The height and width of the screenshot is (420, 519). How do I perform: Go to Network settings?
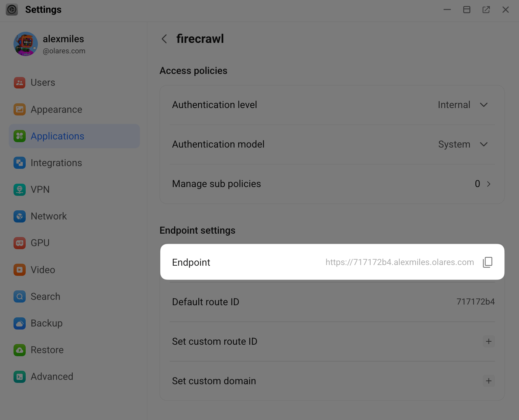[74, 216]
